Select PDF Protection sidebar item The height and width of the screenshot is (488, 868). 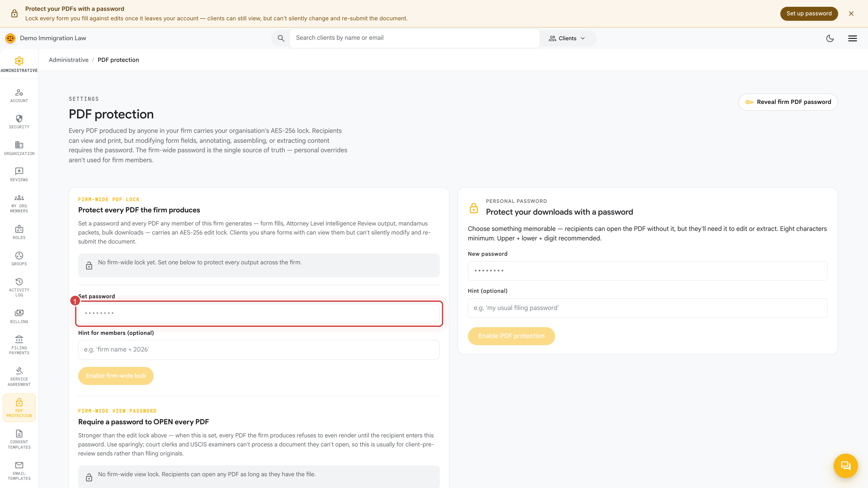pyautogui.click(x=19, y=408)
